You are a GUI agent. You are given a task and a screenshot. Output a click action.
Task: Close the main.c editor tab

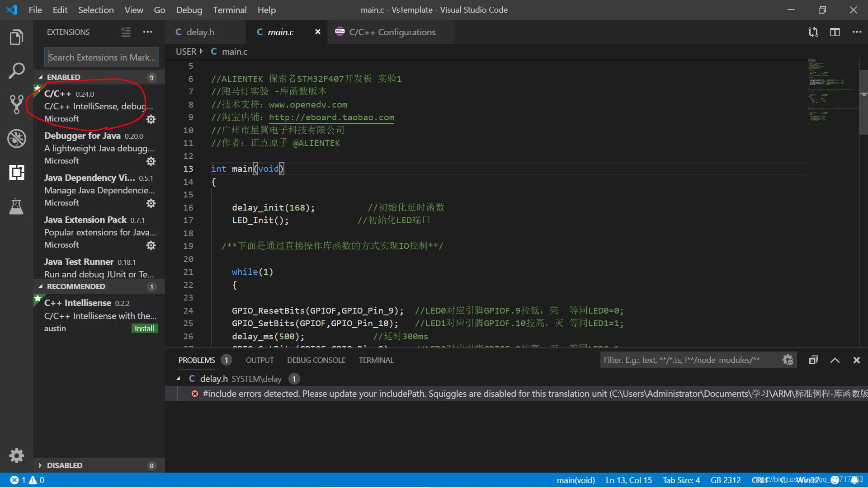pos(318,32)
